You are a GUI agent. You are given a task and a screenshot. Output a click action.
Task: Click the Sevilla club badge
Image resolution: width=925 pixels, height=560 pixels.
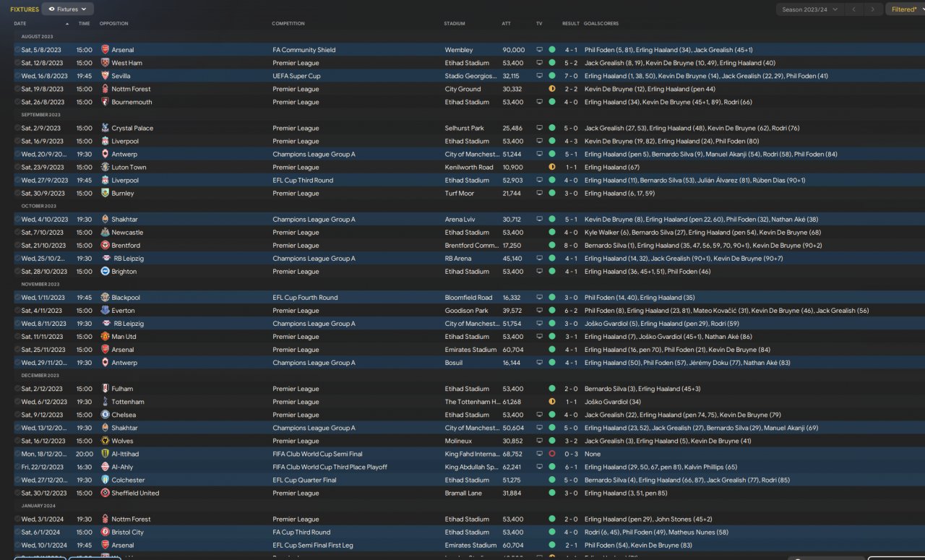click(106, 76)
